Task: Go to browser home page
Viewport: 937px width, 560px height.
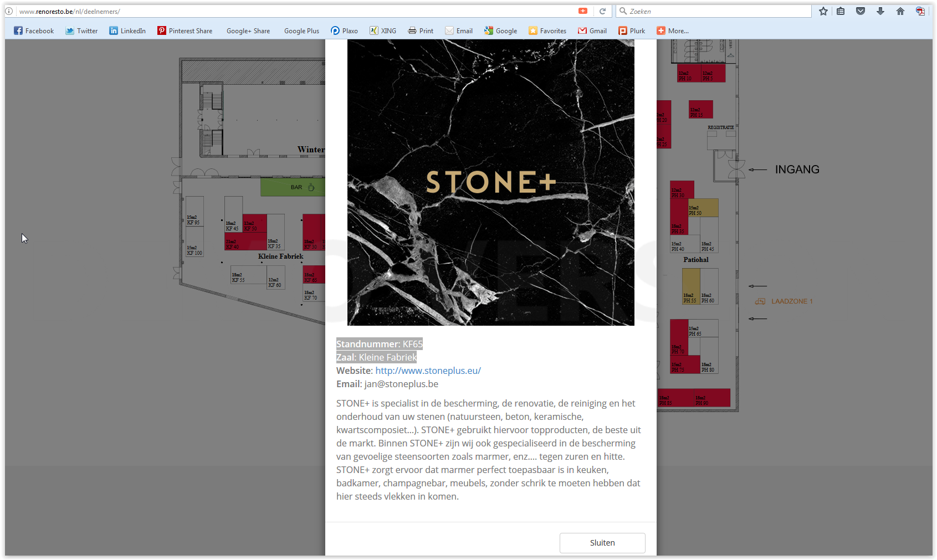Action: (x=900, y=11)
